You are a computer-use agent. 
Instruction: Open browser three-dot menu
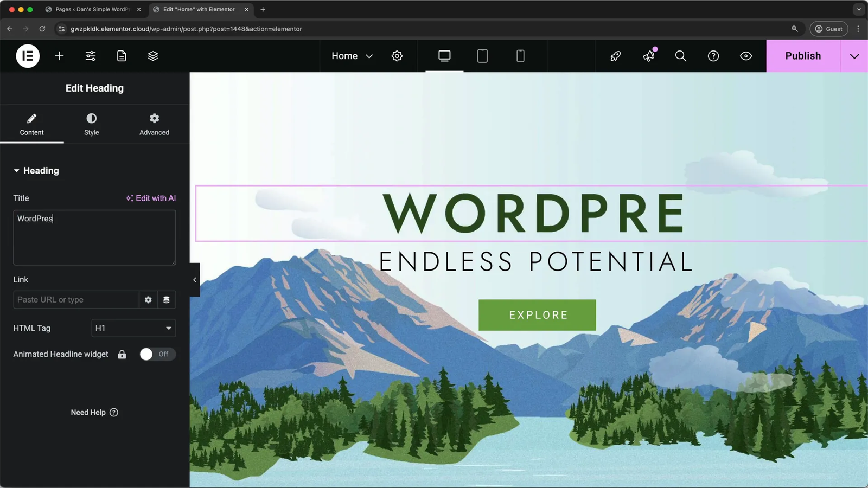tap(858, 29)
